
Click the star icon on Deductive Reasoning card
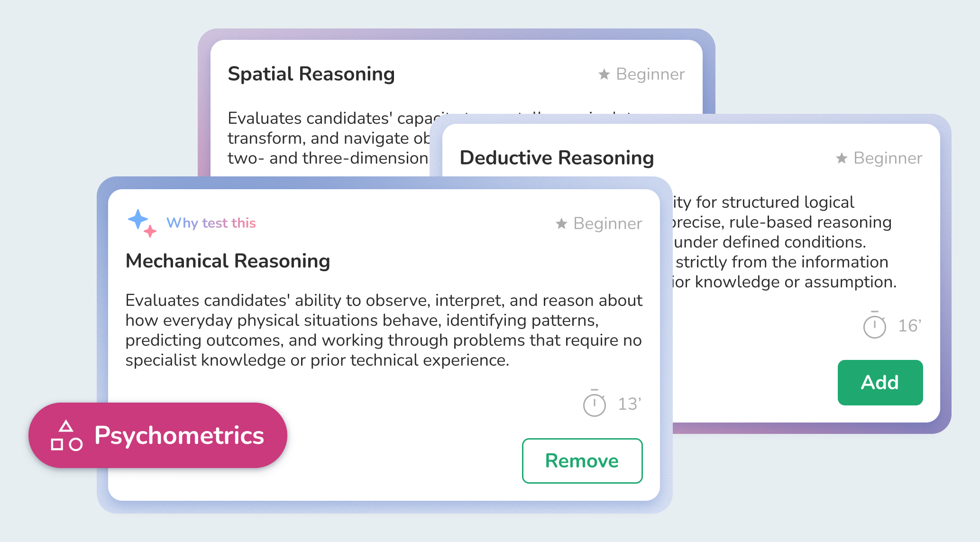[842, 158]
